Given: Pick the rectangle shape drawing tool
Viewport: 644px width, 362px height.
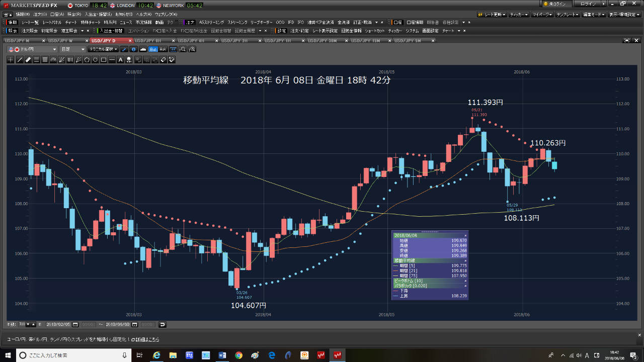Looking at the screenshot, I should tap(104, 60).
